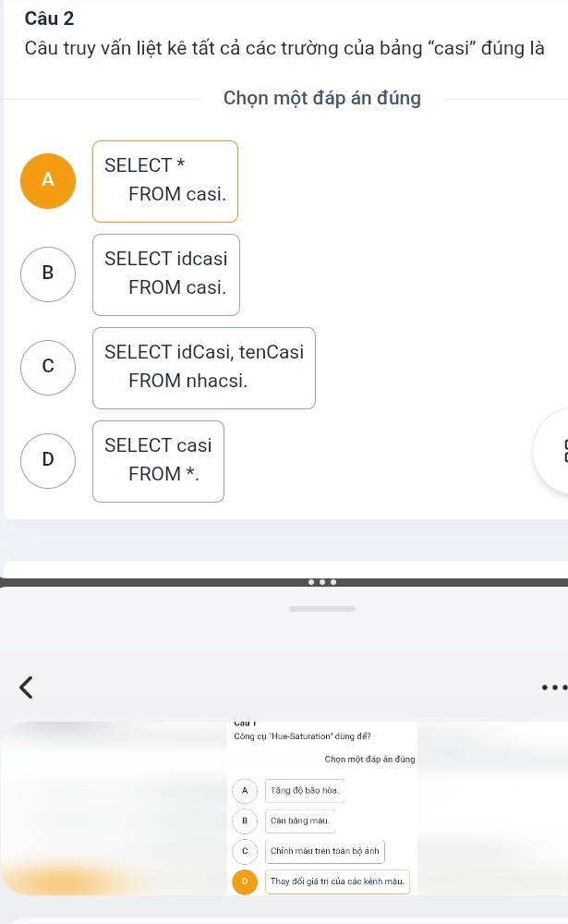Click the "Chọn một đáp án đúng" label

(322, 98)
